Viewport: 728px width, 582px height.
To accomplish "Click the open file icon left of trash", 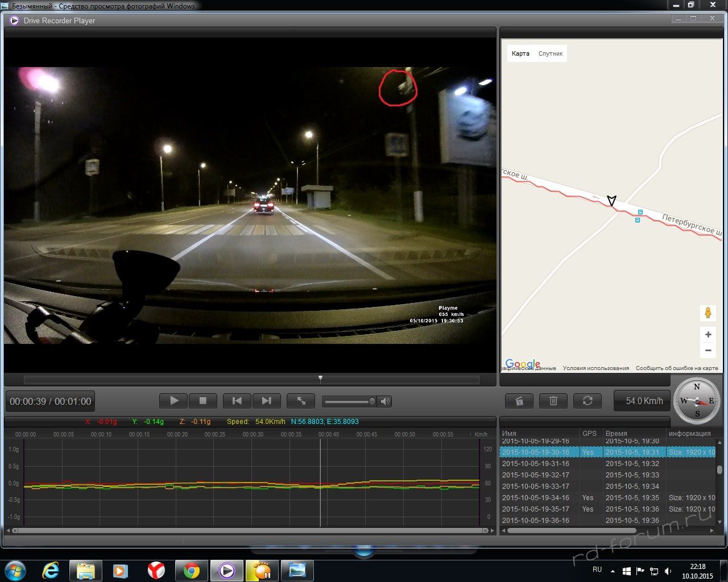I will pyautogui.click(x=519, y=401).
